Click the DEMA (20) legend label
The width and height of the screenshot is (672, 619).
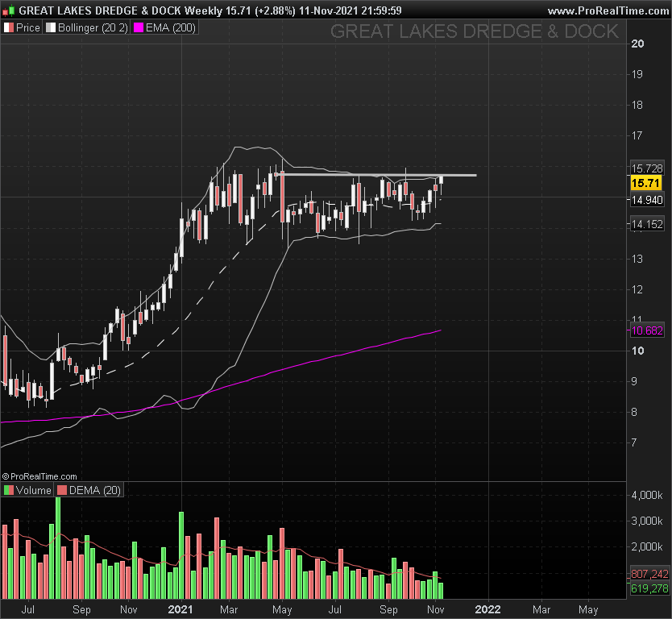tap(95, 490)
